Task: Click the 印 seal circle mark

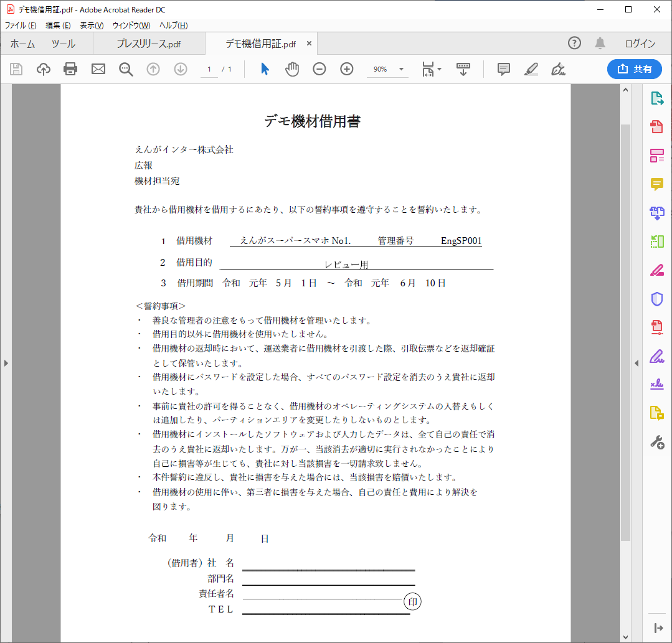Action: coord(413,602)
